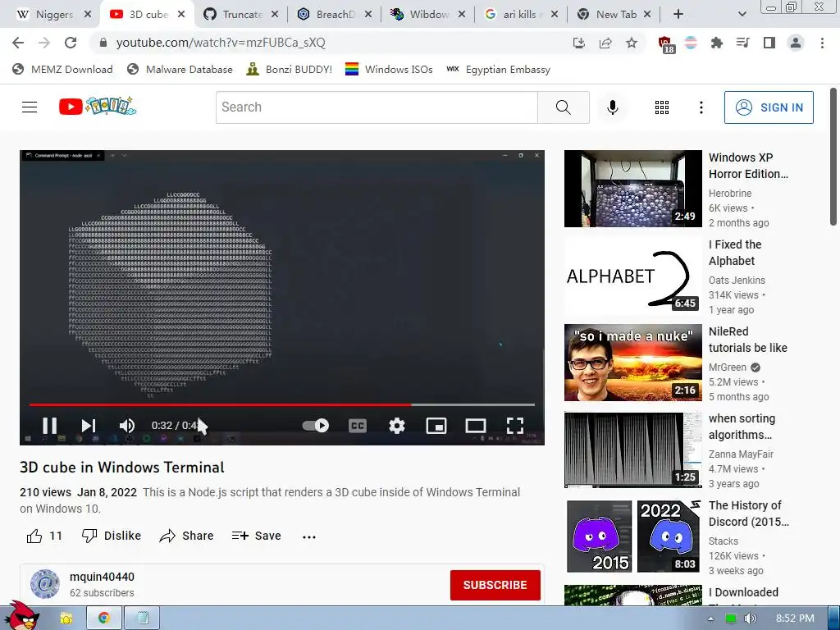Like the video with thumbs up

pos(44,536)
